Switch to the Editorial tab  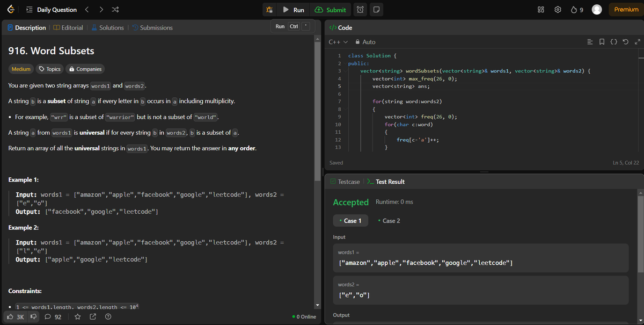(x=68, y=27)
